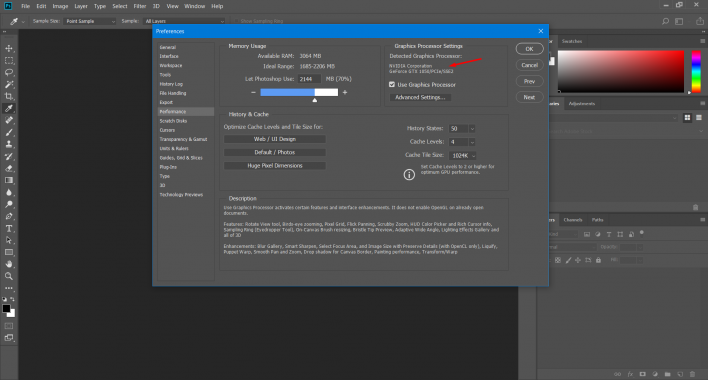Select the Blur tool

[9, 192]
